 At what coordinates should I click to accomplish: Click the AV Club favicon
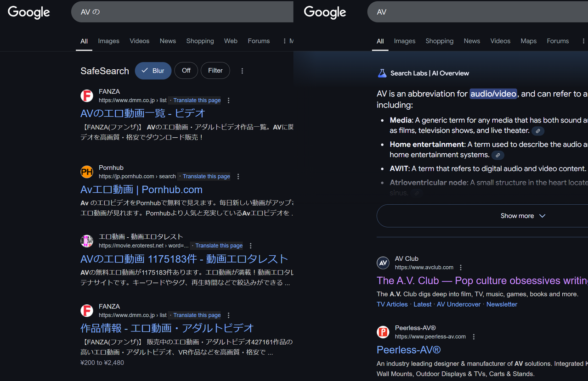pyautogui.click(x=383, y=263)
